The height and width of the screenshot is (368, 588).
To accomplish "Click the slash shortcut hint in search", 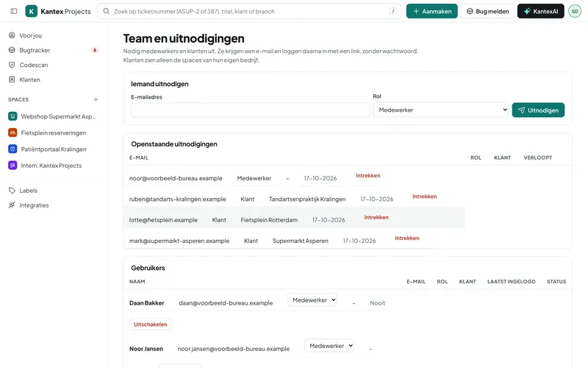I will coord(393,11).
